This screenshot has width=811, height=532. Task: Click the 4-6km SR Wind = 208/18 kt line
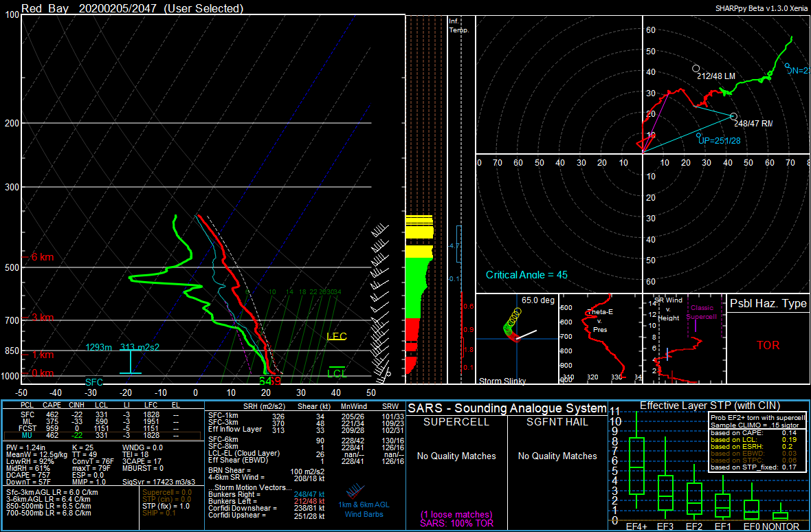[266, 477]
